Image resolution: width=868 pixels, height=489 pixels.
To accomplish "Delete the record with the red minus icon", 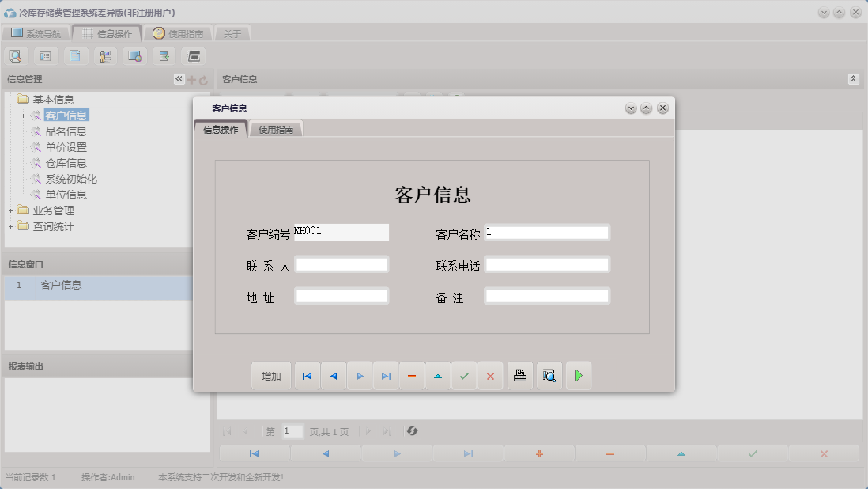I will 411,375.
